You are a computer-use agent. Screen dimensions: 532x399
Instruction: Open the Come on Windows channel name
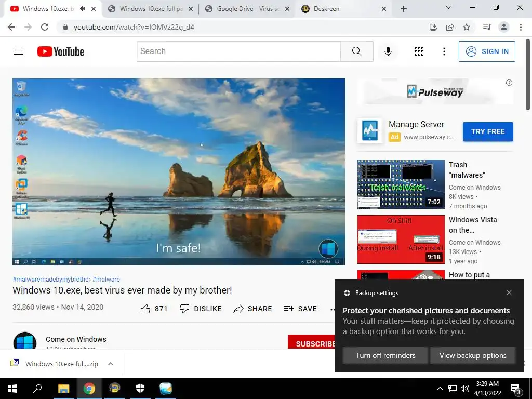[x=76, y=339]
